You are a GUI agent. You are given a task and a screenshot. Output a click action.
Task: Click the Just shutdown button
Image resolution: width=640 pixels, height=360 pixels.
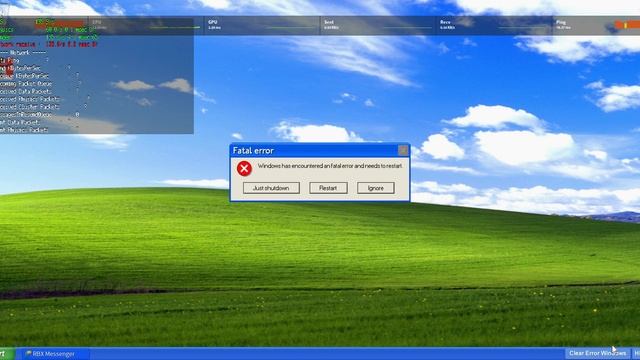(x=271, y=188)
